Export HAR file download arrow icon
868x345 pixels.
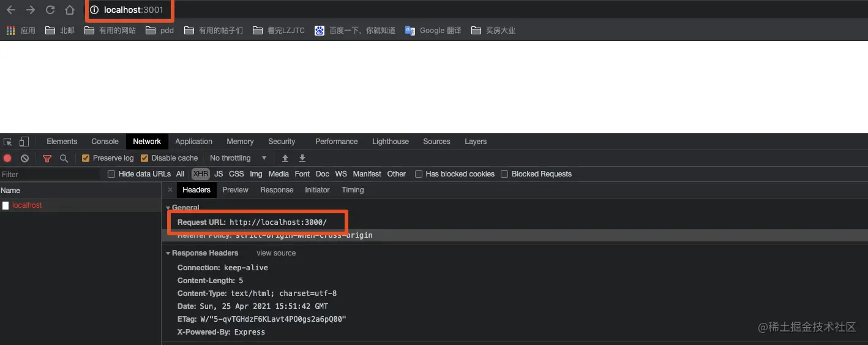pyautogui.click(x=302, y=158)
